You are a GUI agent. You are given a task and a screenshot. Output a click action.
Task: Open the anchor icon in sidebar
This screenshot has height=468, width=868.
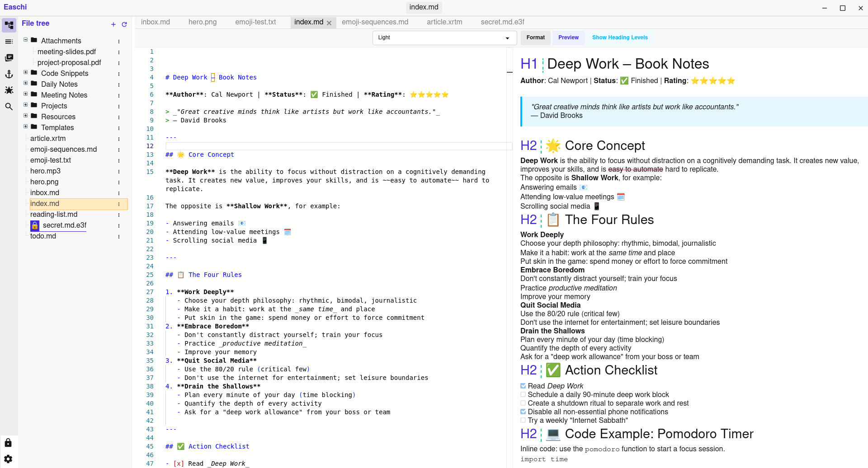tap(9, 74)
